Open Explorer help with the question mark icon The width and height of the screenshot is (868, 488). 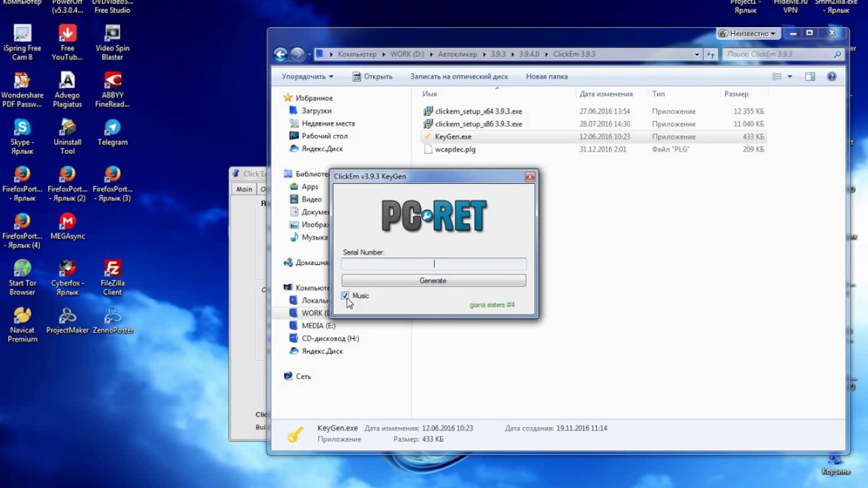pyautogui.click(x=832, y=77)
